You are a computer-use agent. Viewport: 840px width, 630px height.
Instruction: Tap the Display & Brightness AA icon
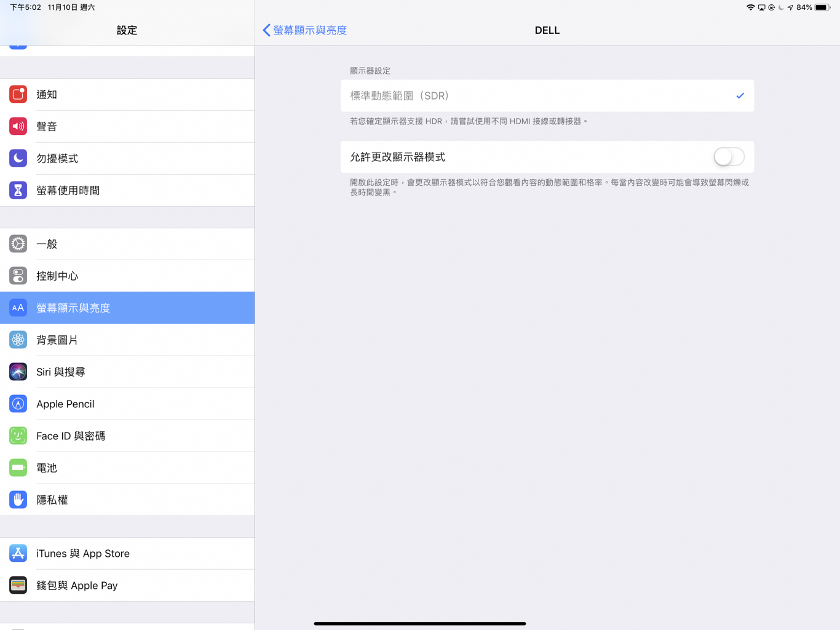tap(18, 308)
